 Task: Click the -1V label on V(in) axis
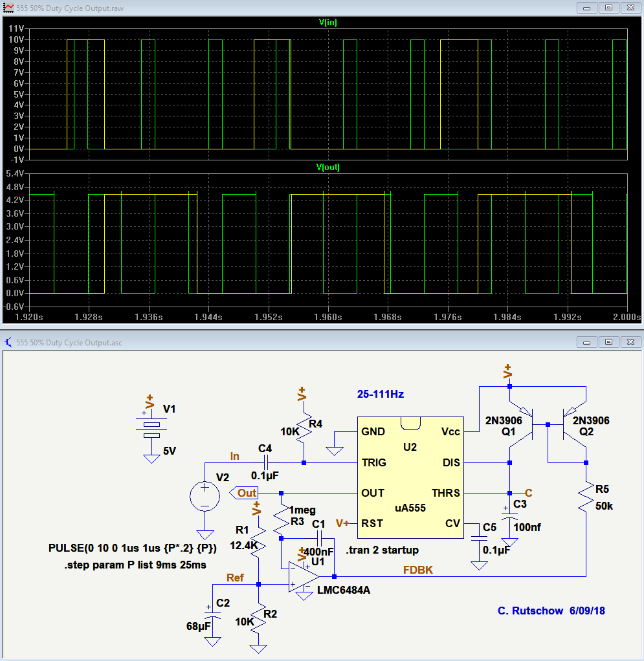click(x=17, y=160)
